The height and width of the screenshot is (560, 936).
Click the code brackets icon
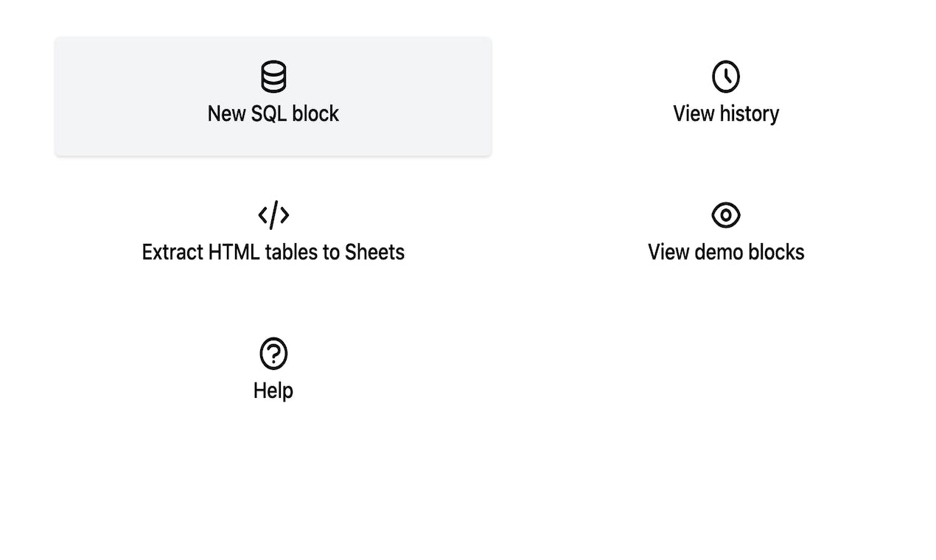tap(273, 215)
